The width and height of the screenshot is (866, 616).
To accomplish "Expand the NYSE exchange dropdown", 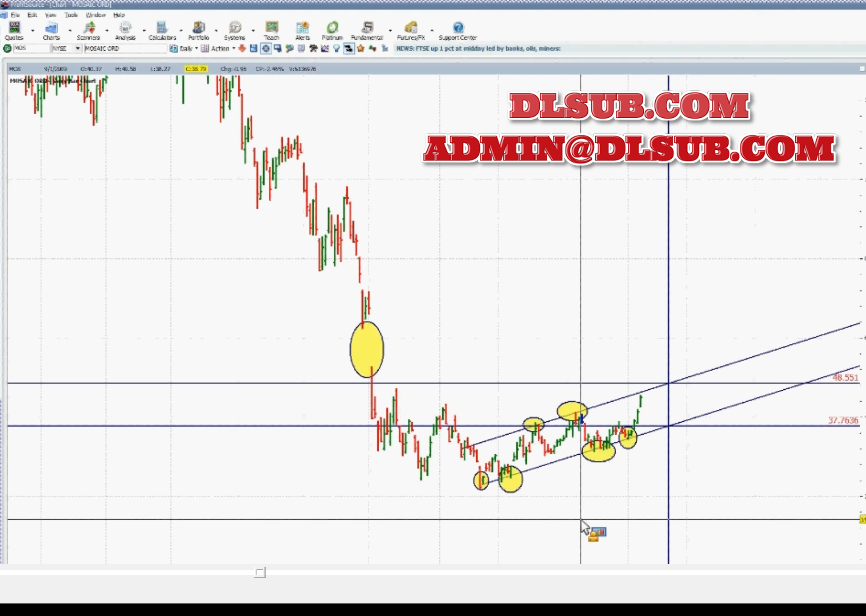I will pos(77,48).
